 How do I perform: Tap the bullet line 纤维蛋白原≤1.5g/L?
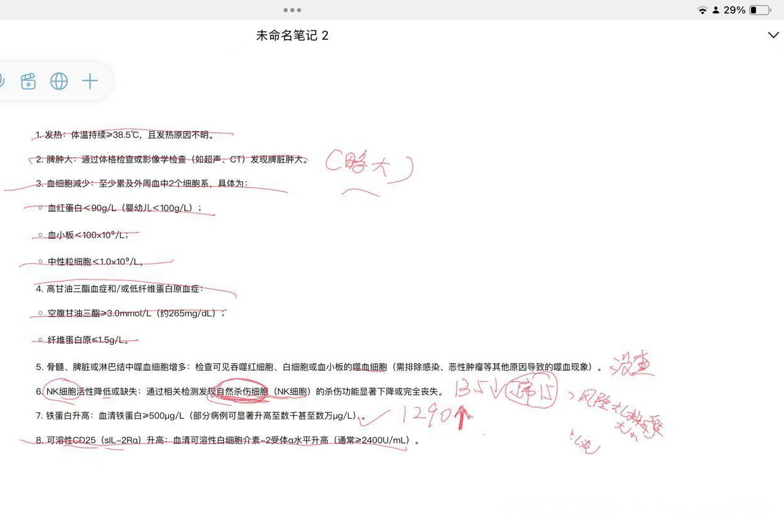88,340
